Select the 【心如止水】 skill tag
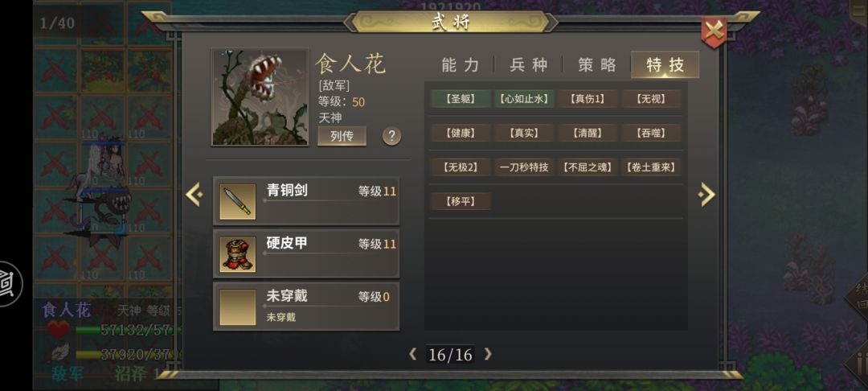Screen dimensions: 868x391 pyautogui.click(x=524, y=99)
